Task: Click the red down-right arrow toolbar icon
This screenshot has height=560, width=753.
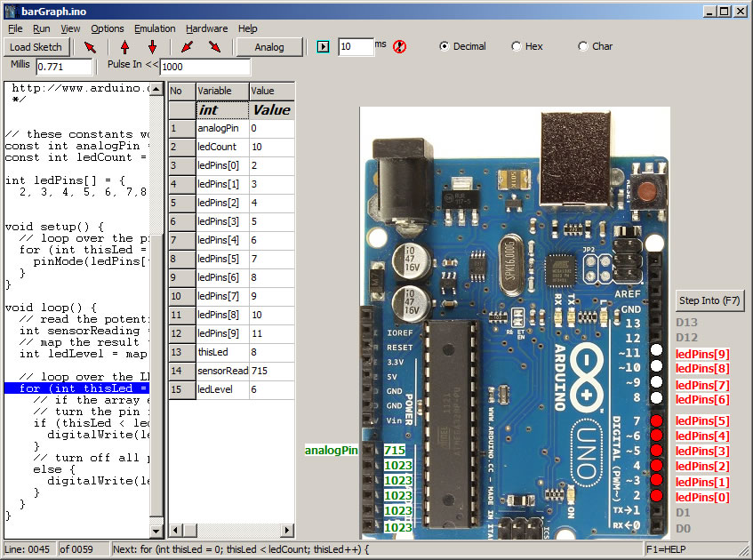Action: (214, 47)
